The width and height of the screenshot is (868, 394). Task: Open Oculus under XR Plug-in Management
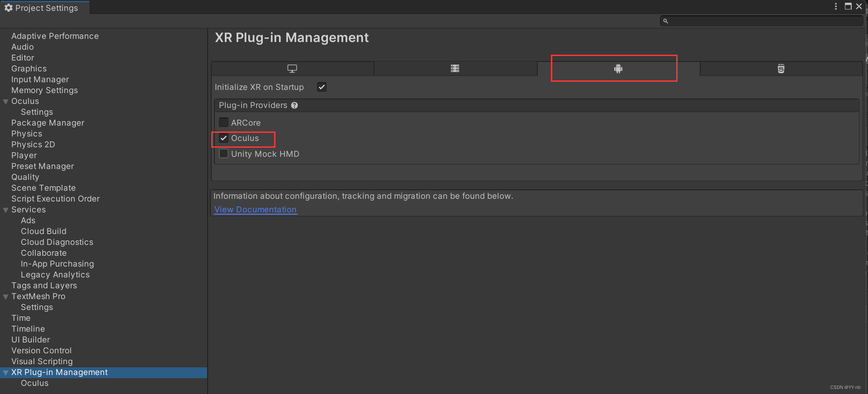pyautogui.click(x=34, y=383)
